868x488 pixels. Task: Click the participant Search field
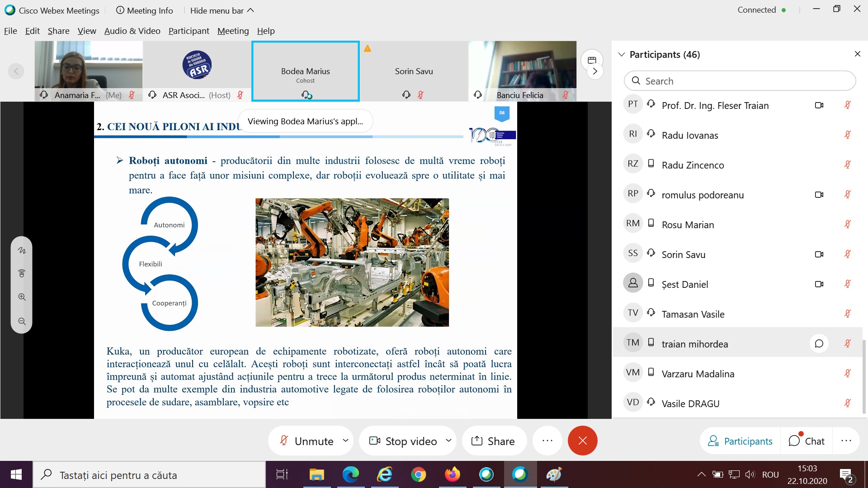pyautogui.click(x=740, y=81)
